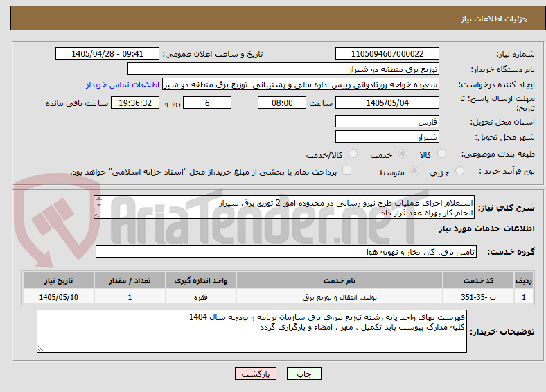This screenshot has width=546, height=392.
Task: Select the خدمت radio button
Action: pyautogui.click(x=403, y=154)
